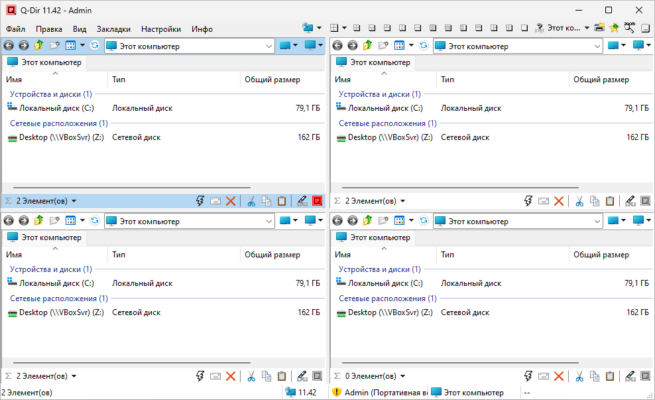Screen dimensions: 655x400
Task: Click Этот компьютер entry in bottom status bar
Action: point(467,392)
